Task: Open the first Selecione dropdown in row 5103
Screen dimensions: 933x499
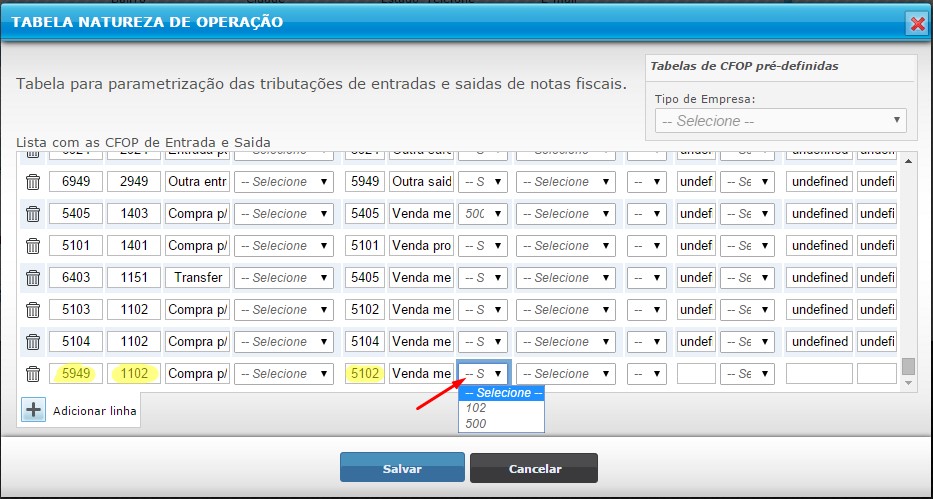Action: click(283, 310)
